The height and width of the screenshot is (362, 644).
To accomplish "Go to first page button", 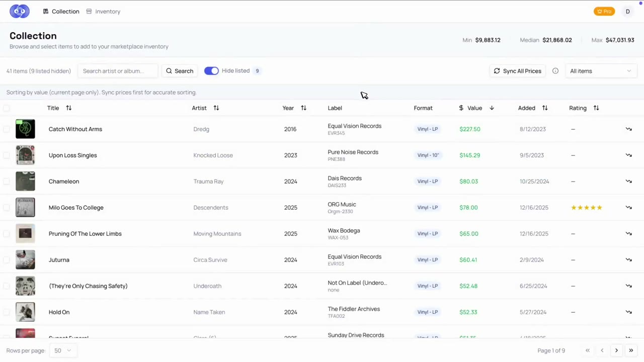I will [587, 350].
